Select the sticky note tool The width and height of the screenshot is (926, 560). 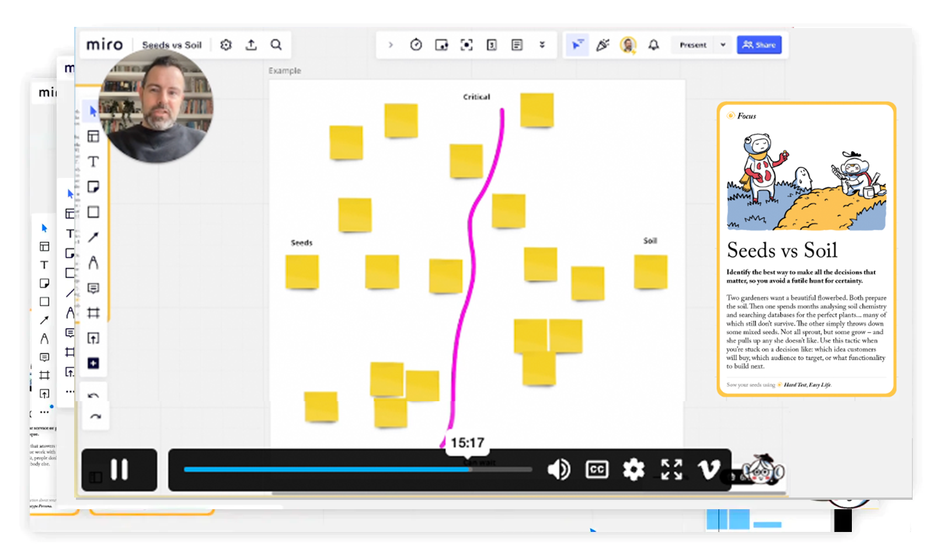pyautogui.click(x=93, y=187)
